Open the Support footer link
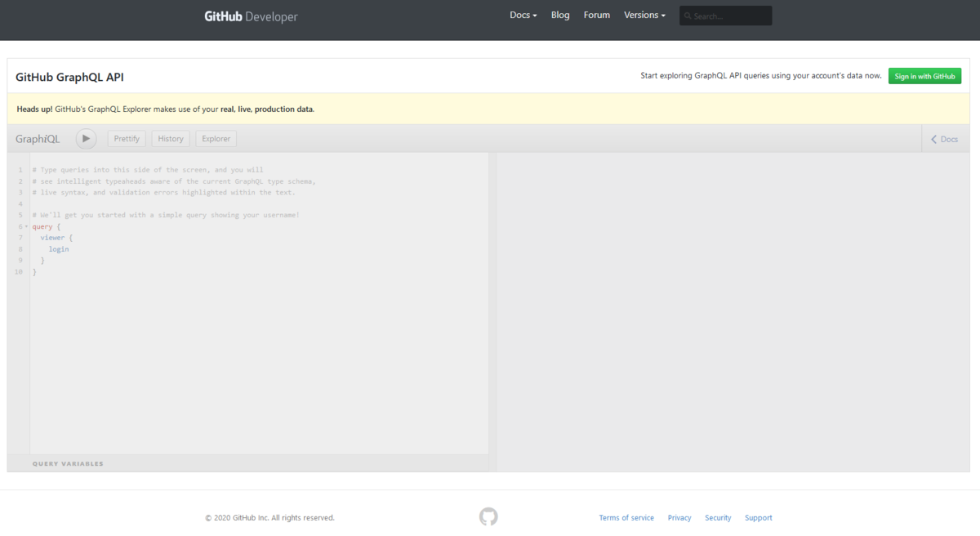The height and width of the screenshot is (536, 980). pos(758,518)
